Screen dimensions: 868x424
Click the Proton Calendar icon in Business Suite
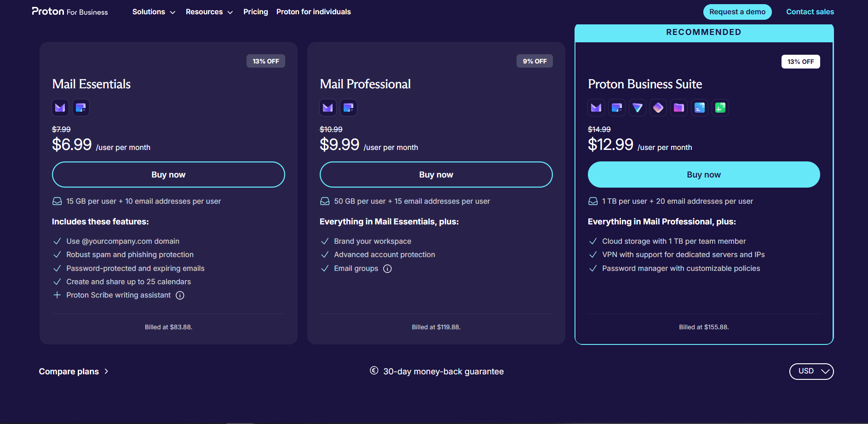[617, 108]
